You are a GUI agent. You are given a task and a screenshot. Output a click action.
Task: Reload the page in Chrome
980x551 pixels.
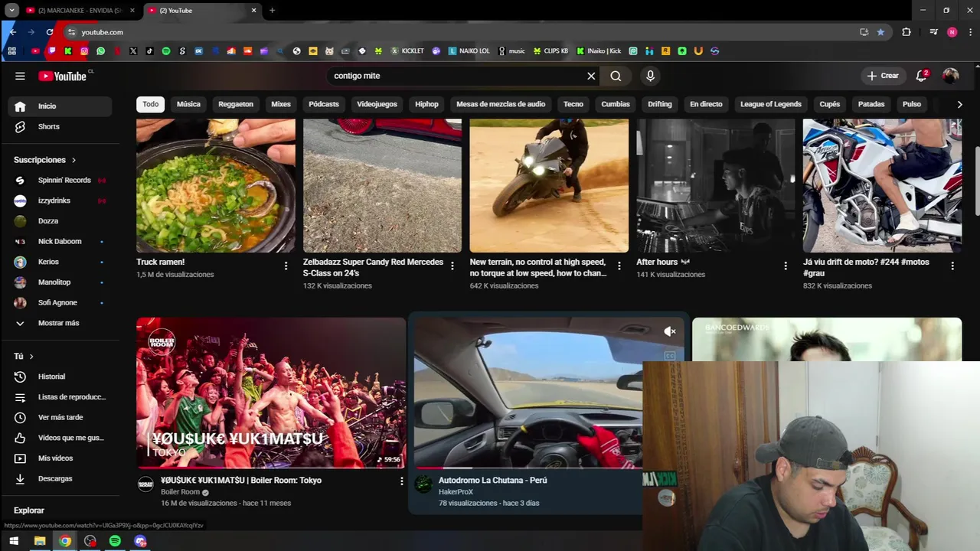(50, 32)
